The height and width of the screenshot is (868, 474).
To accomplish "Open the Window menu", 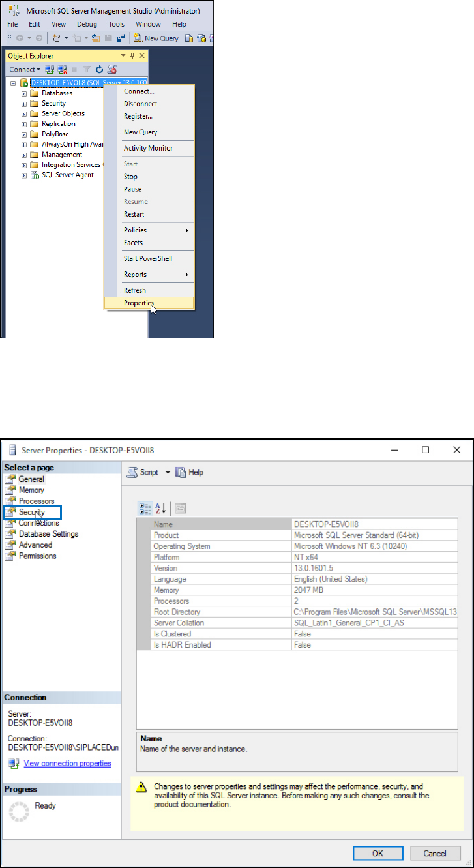I will pos(148,24).
